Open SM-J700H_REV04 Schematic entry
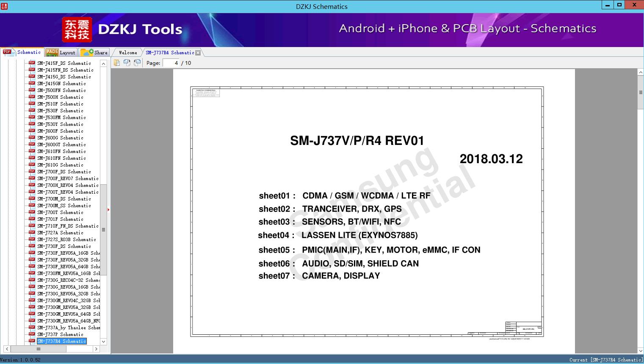644x364 pixels. pos(68,185)
